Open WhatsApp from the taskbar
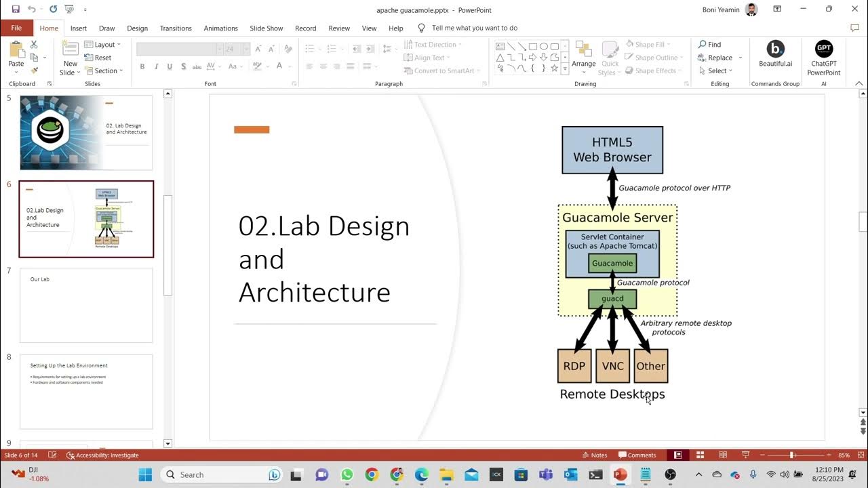Image resolution: width=868 pixels, height=488 pixels. pyautogui.click(x=347, y=474)
